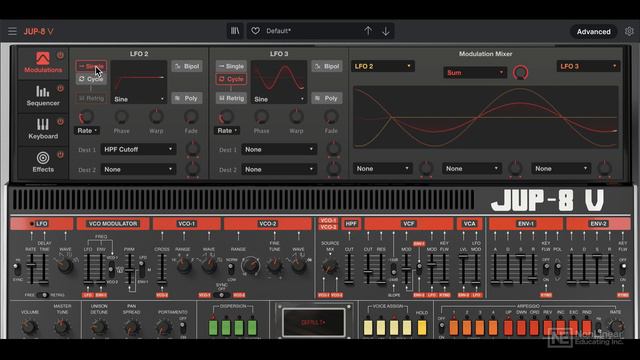Image resolution: width=640 pixels, height=360 pixels.
Task: Open Modulation Mixer Sum mode dropdown
Action: (x=475, y=73)
